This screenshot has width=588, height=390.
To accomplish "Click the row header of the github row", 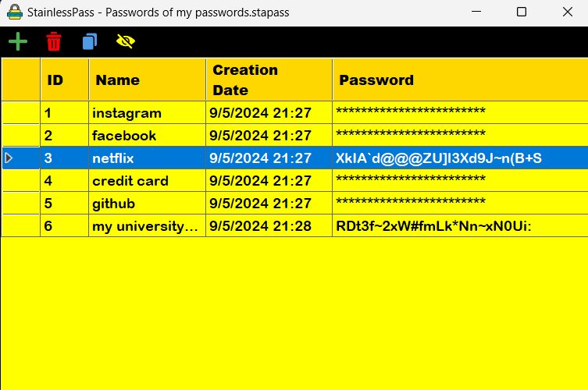I will click(x=21, y=203).
